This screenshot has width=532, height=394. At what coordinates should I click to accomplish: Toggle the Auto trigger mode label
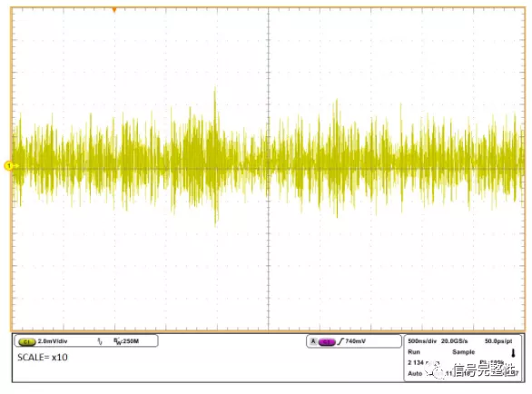[x=415, y=373]
